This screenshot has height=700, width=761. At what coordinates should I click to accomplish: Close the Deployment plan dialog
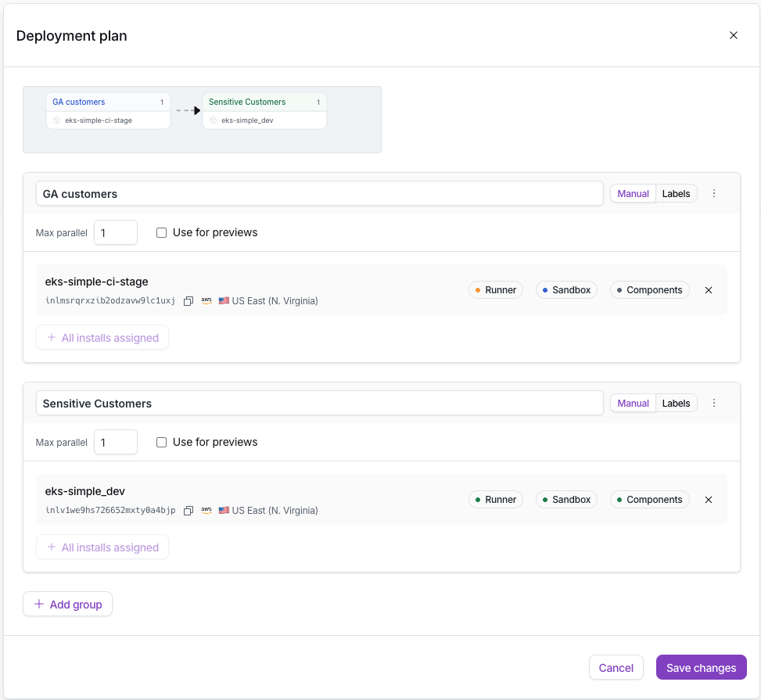click(x=734, y=35)
